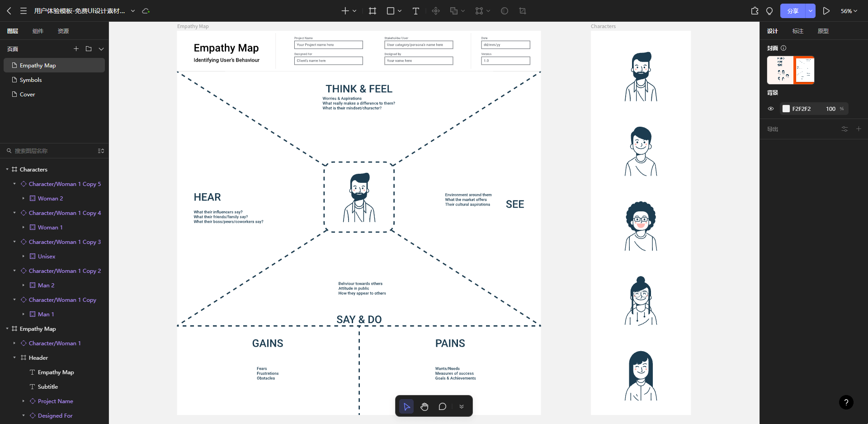Open the hamburger main menu

click(x=24, y=11)
